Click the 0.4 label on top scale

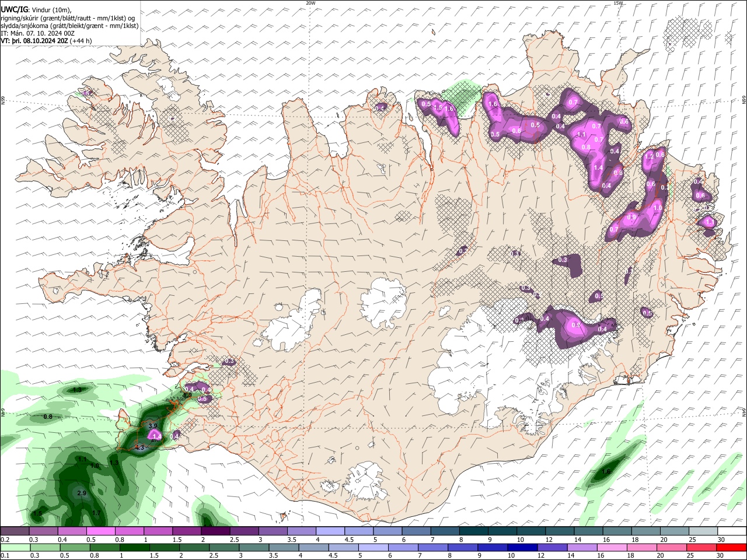[62, 540]
